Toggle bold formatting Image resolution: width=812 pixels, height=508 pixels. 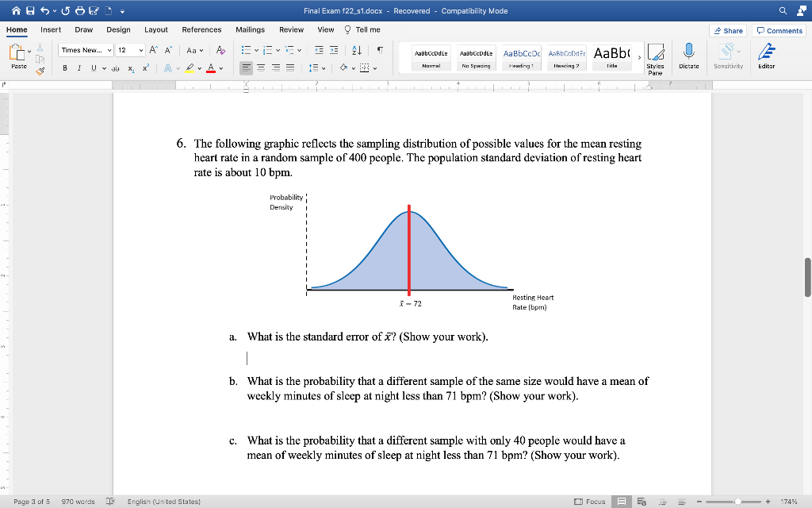pos(65,68)
